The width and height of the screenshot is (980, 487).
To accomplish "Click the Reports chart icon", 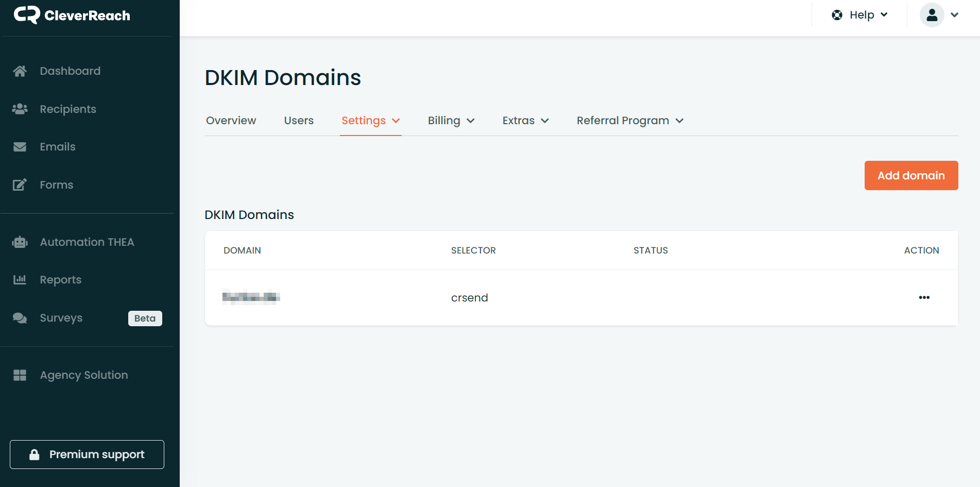I will (20, 280).
